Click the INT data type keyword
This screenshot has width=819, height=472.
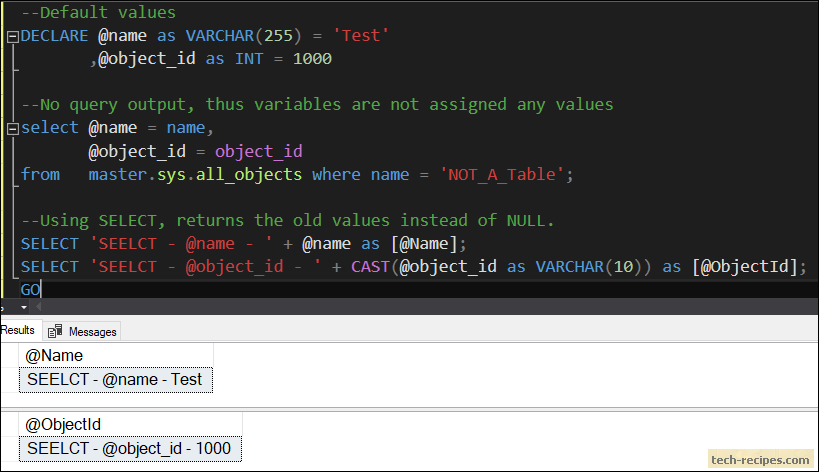tap(249, 58)
